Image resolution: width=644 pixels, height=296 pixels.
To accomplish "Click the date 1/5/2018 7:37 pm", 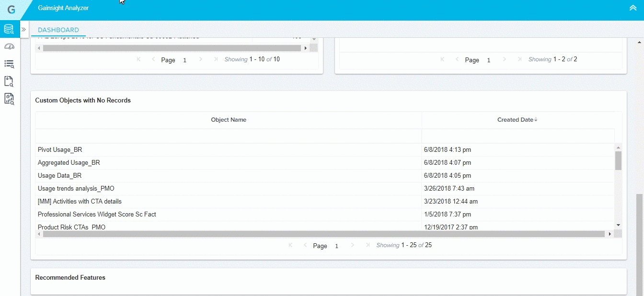I will tap(448, 215).
